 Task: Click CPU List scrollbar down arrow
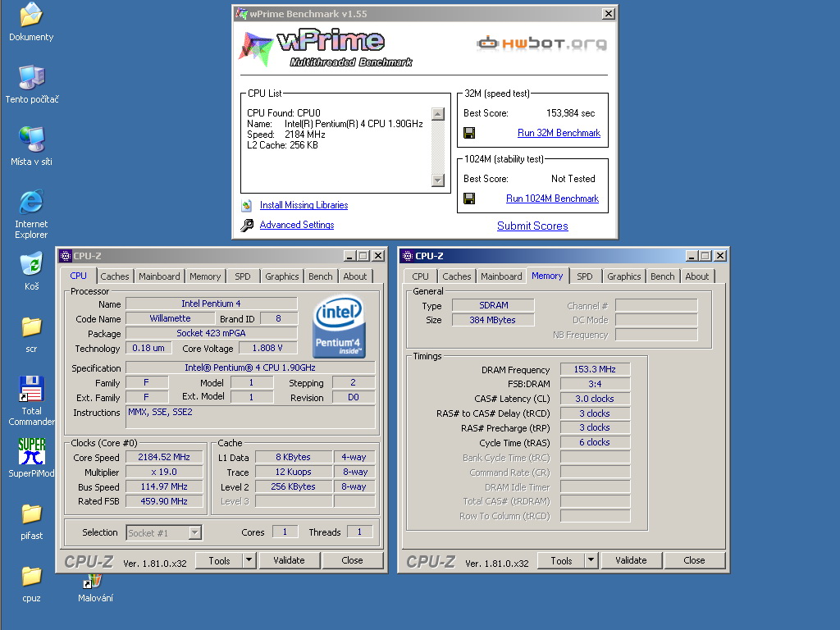pyautogui.click(x=438, y=180)
